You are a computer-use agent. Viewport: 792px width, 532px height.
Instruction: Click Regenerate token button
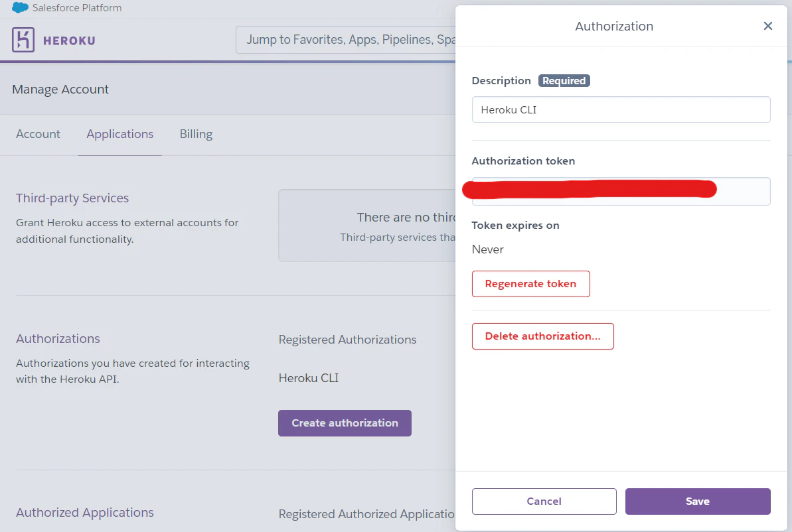point(531,284)
